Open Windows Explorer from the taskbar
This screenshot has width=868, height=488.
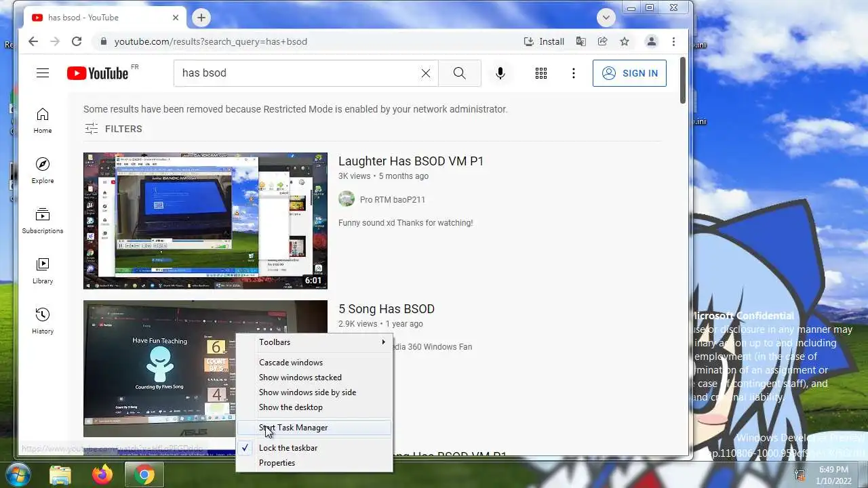coord(60,474)
